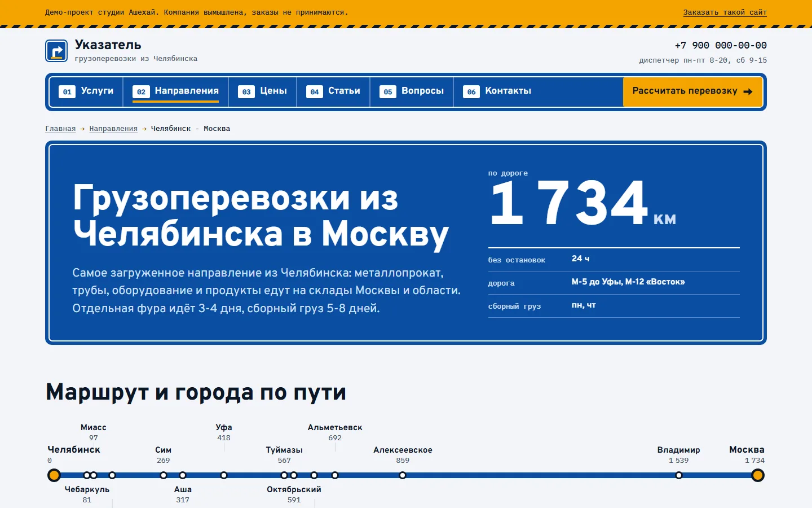Click the road value М-5 до Уфы, М-12 «Восток»

click(628, 282)
